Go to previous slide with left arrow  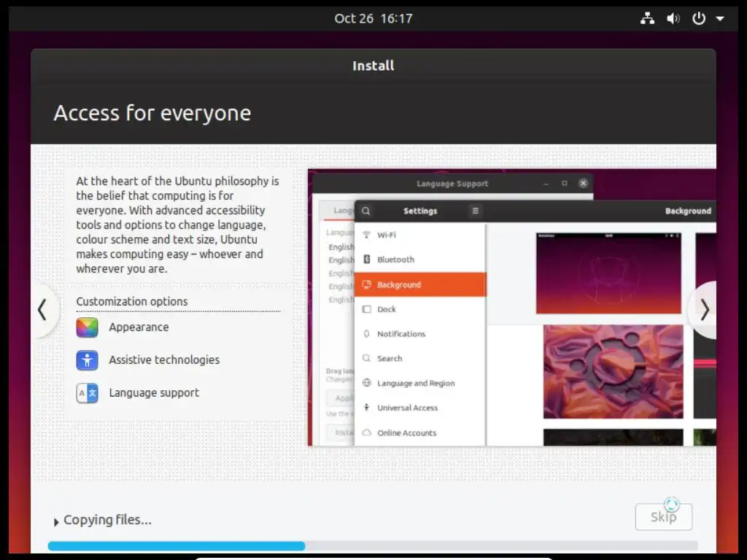43,310
